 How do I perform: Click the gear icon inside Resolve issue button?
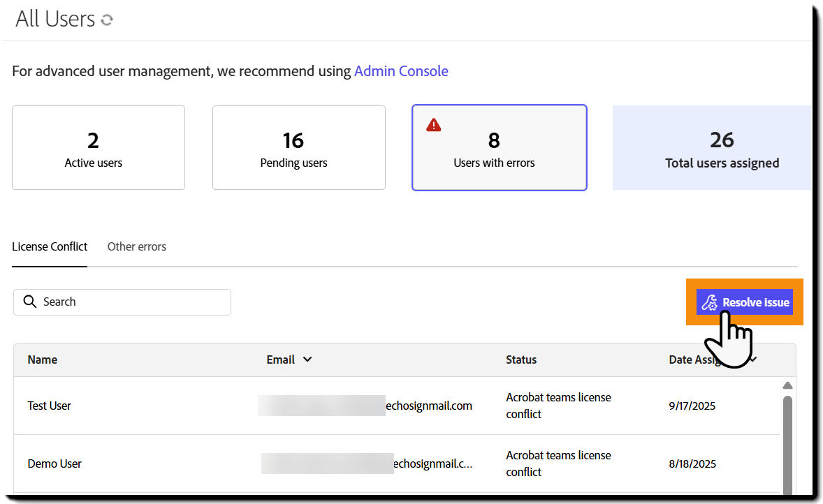point(709,302)
